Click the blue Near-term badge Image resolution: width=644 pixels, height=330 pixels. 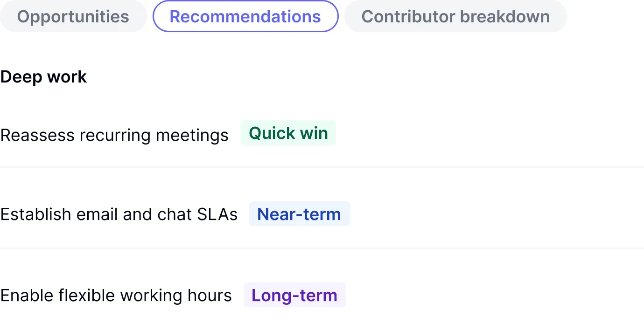point(299,214)
